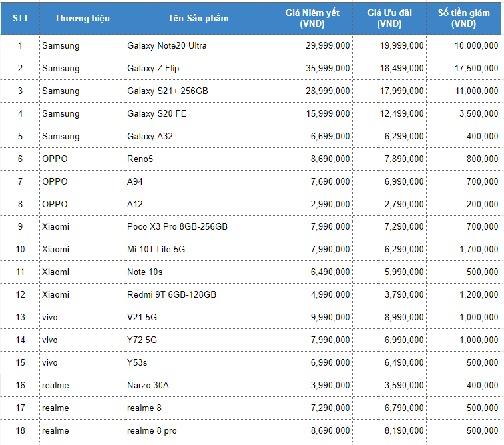The height and width of the screenshot is (445, 504).
Task: Select the Số tiền giảm header
Action: [463, 19]
